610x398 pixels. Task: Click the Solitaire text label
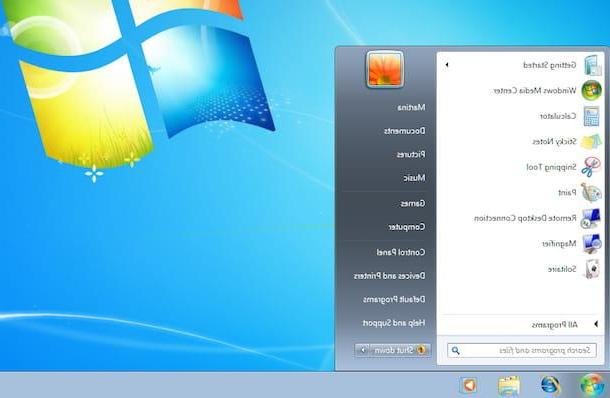point(562,269)
